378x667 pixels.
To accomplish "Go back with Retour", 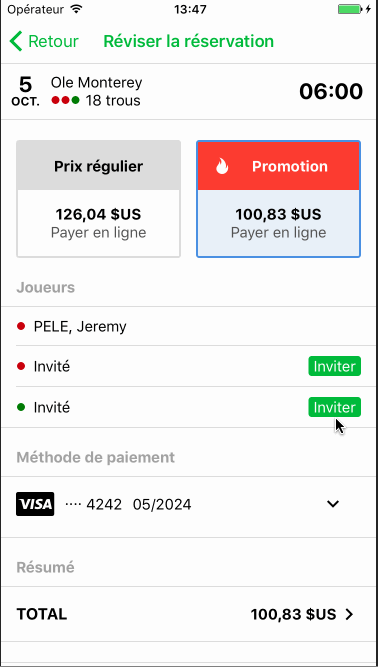I will [x=44, y=41].
